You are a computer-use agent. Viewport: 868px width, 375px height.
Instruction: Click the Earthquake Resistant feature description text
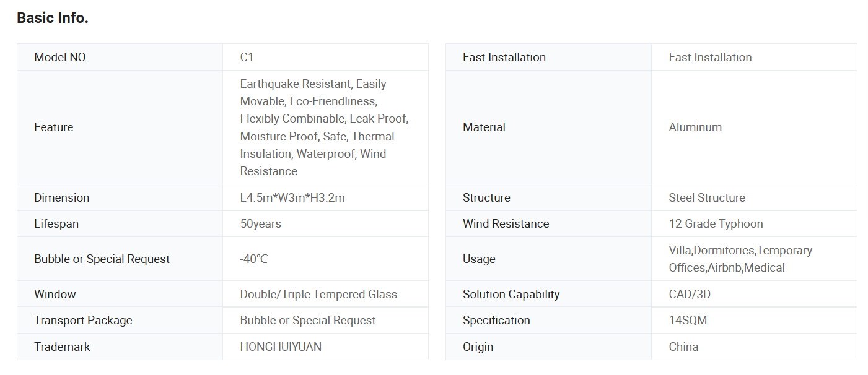pyautogui.click(x=324, y=127)
